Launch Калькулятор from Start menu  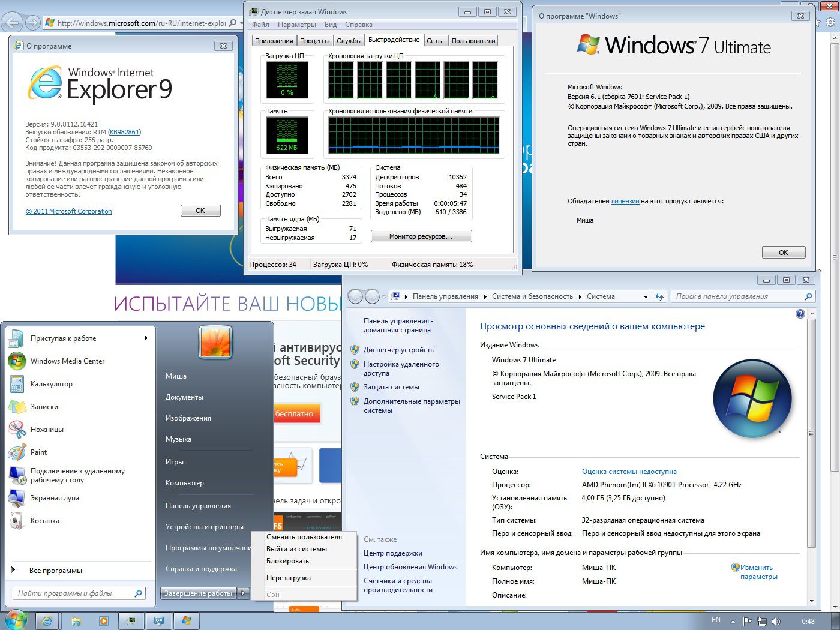coord(80,384)
